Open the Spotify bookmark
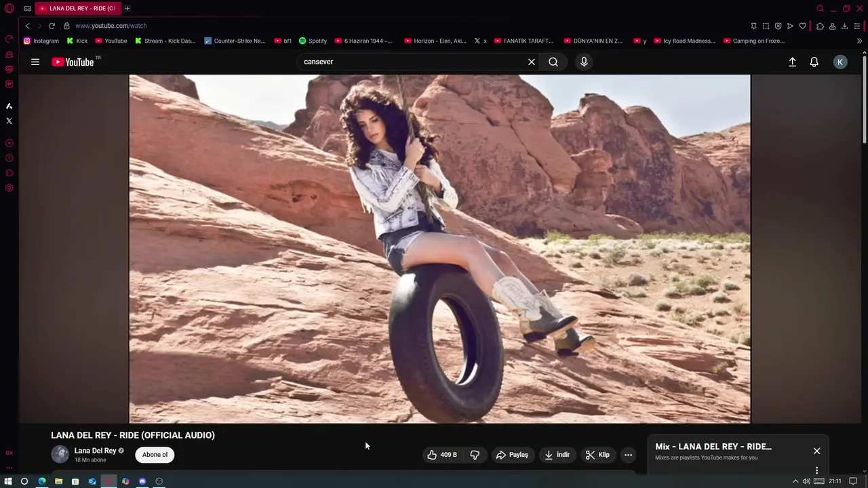This screenshot has height=488, width=868. click(313, 41)
